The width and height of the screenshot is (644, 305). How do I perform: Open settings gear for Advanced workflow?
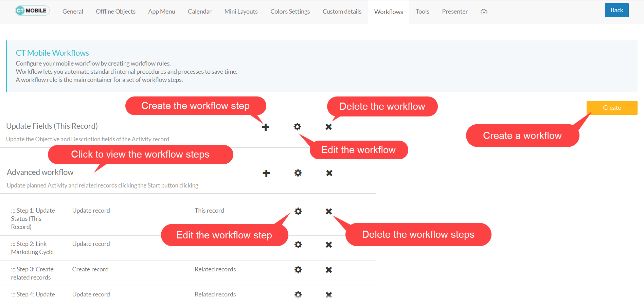pyautogui.click(x=298, y=173)
